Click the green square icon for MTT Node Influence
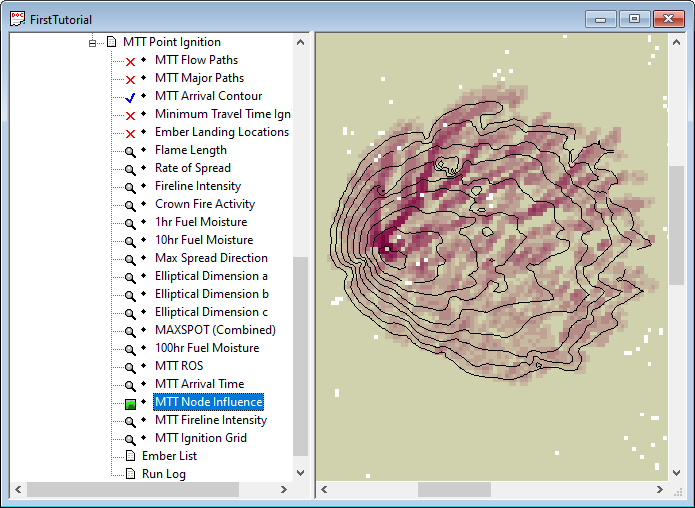Screen dimensions: 695x508 coord(130,403)
